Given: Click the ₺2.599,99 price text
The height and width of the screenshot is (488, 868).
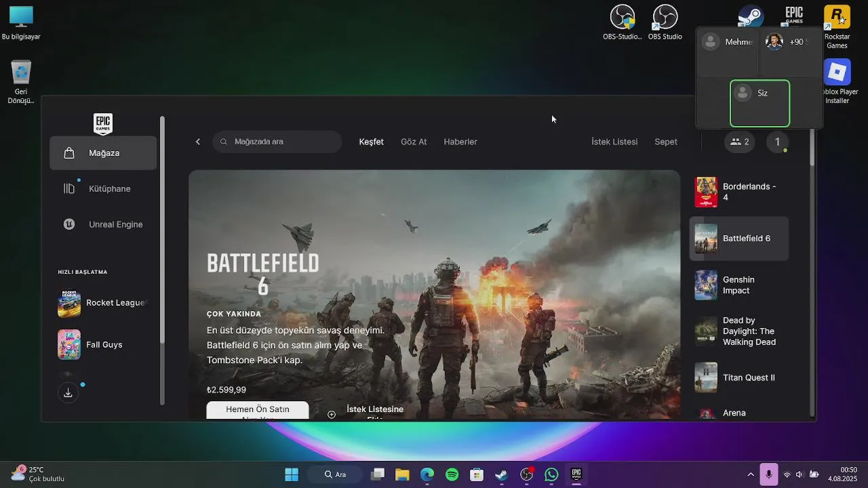Looking at the screenshot, I should click(226, 390).
